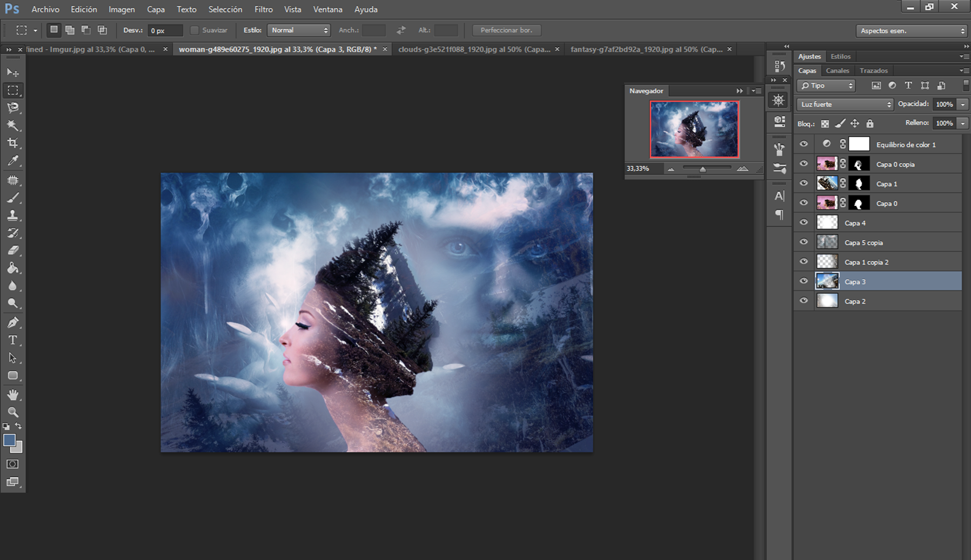Click Navigator zoom out button
This screenshot has width=971, height=560.
click(x=671, y=169)
